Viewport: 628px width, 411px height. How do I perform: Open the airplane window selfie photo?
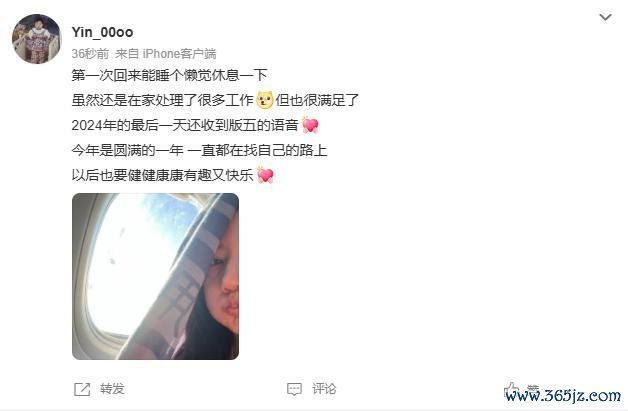click(x=155, y=276)
